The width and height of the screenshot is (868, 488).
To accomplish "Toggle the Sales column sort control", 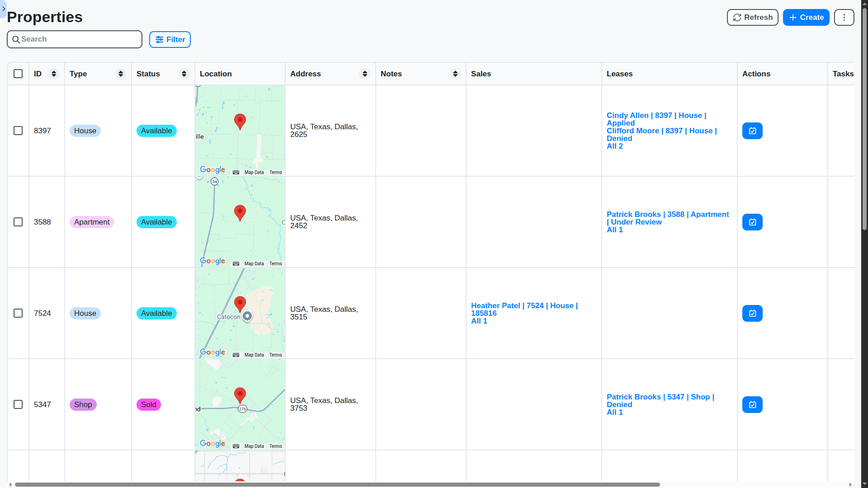I will point(455,74).
